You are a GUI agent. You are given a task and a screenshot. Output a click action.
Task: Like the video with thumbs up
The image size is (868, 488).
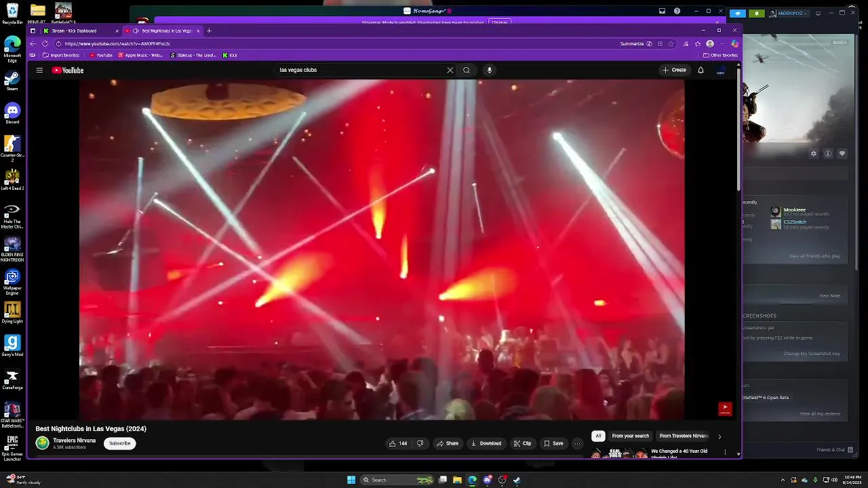(x=397, y=443)
